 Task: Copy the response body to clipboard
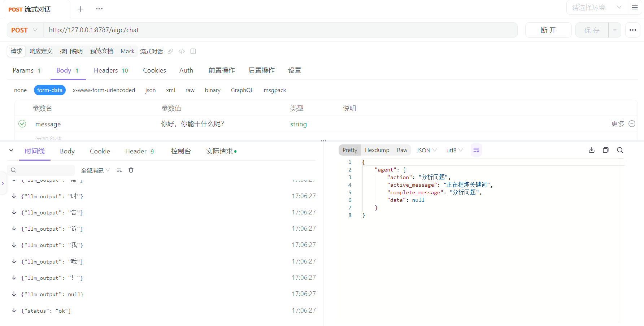click(x=605, y=150)
